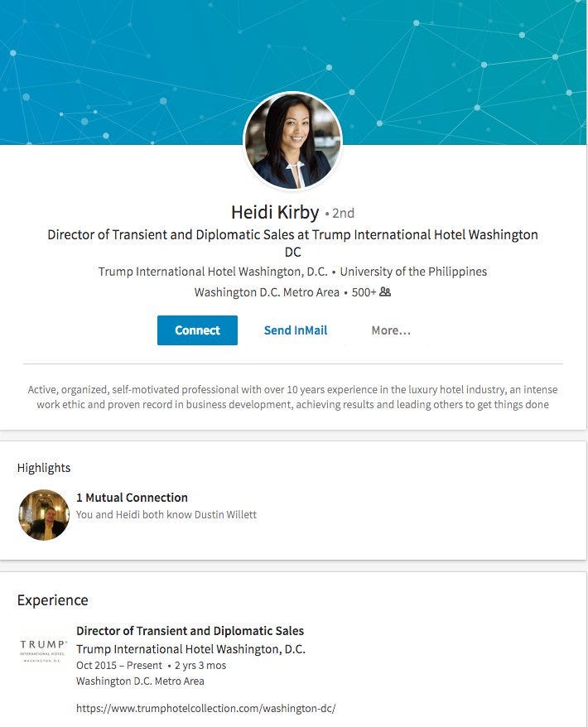588x727 pixels.
Task: Open Heidi Kirby's profile photo
Action: (292, 141)
